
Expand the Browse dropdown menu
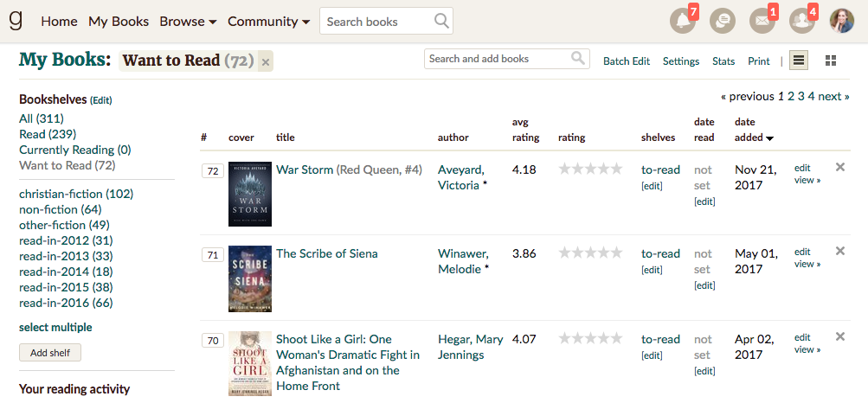[188, 22]
